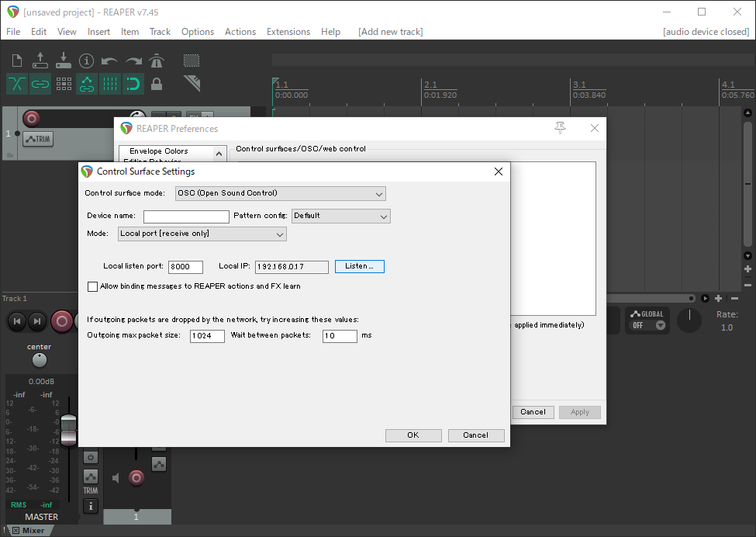Select Envelope Colors in Preferences tree
This screenshot has height=537, width=756.
(159, 151)
